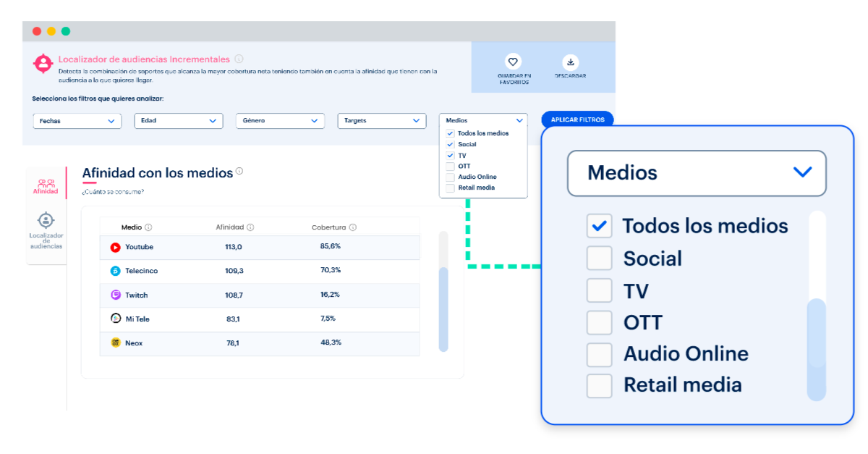Viewport: 868px width, 454px height.
Task: Uncheck Todos los medios in small dropdown list
Action: coord(451,133)
